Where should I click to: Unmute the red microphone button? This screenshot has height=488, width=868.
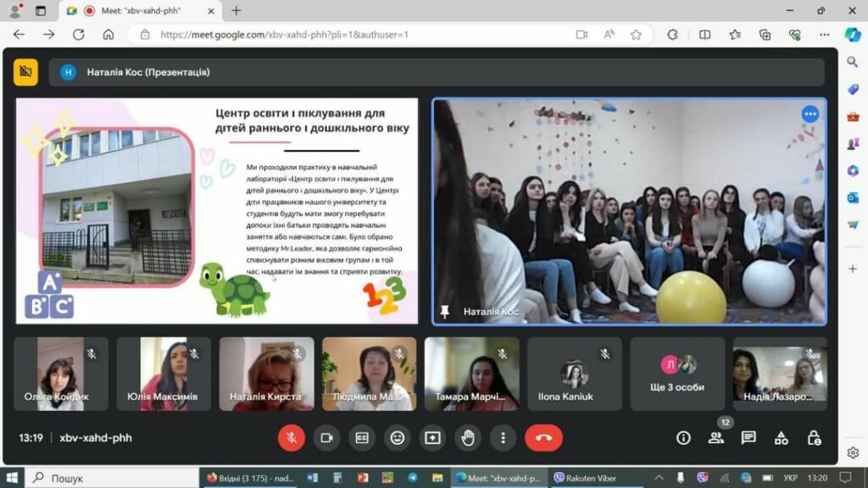point(292,438)
